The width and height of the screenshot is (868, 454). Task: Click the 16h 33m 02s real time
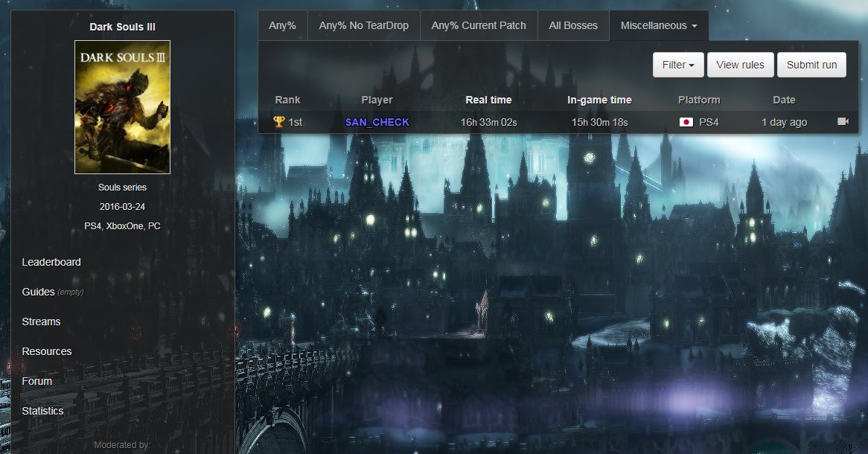[x=489, y=122]
